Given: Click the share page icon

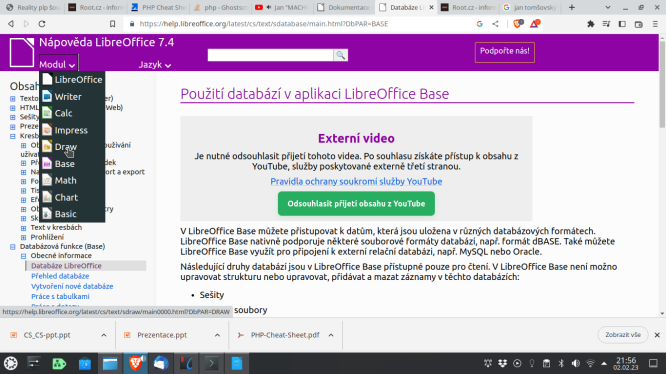Looking at the screenshot, I should 495,24.
